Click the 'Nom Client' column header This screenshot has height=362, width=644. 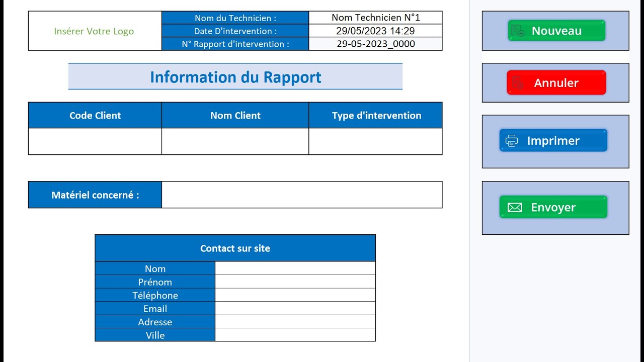[x=235, y=115]
